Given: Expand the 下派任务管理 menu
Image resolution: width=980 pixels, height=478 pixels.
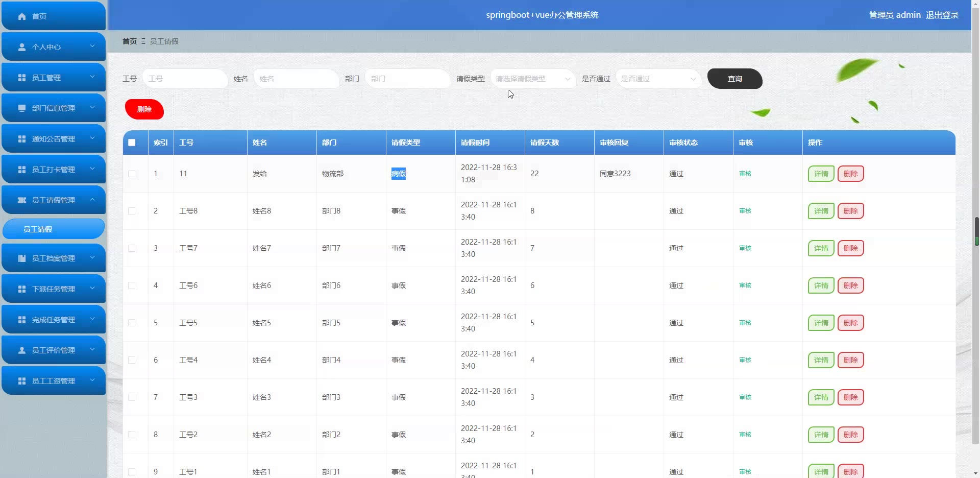Looking at the screenshot, I should click(54, 289).
